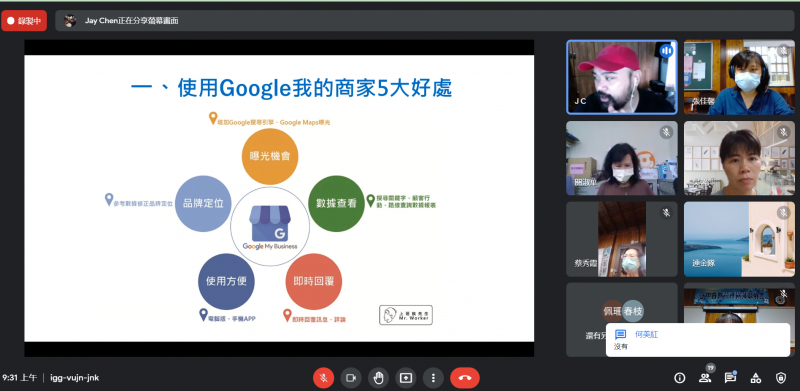
Task: Click muted mic icon on bottom-right banner tile
Action: [783, 294]
